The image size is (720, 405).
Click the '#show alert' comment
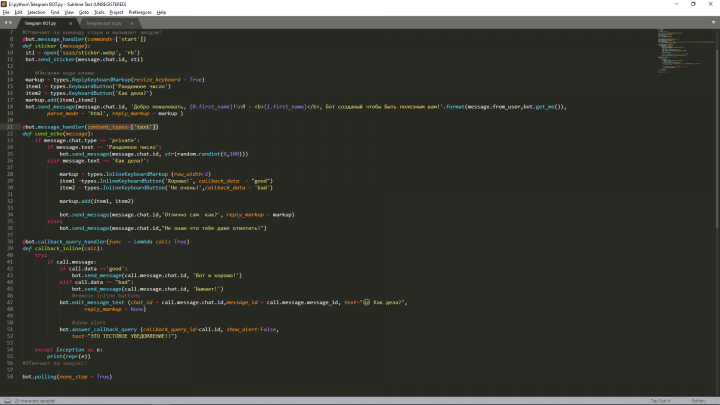[89, 322]
